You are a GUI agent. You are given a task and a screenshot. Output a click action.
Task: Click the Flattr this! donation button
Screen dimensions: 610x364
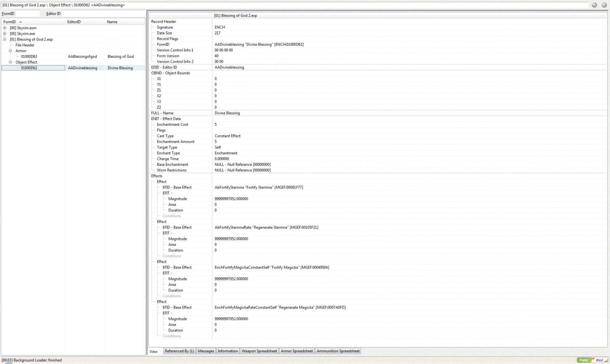tap(593, 360)
